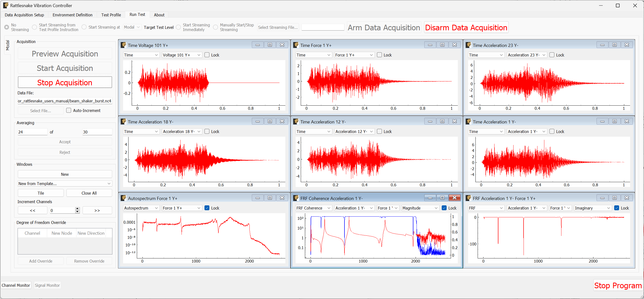Click the up arrow on the Increment Channels stepper
Image resolution: width=644 pixels, height=299 pixels.
pos(77,209)
